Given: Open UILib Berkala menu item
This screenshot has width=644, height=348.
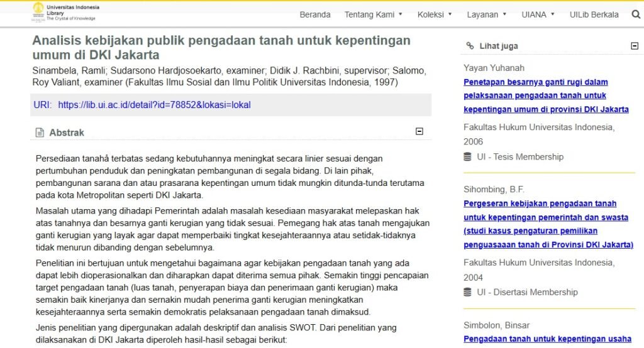Looking at the screenshot, I should click(594, 14).
